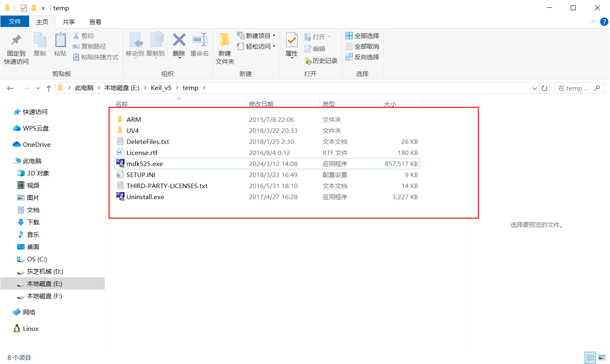Click the search magnifier icon
Image resolution: width=610 pixels, height=364 pixels.
[597, 88]
